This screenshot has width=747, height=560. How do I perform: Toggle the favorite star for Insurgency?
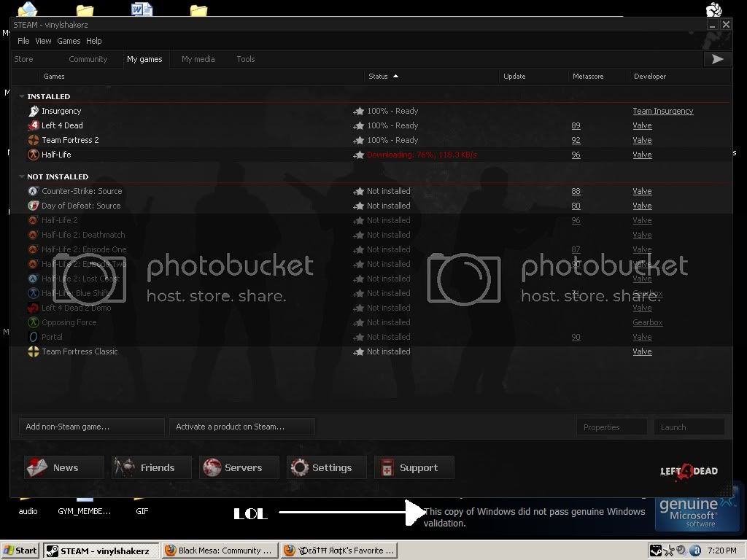pyautogui.click(x=358, y=112)
